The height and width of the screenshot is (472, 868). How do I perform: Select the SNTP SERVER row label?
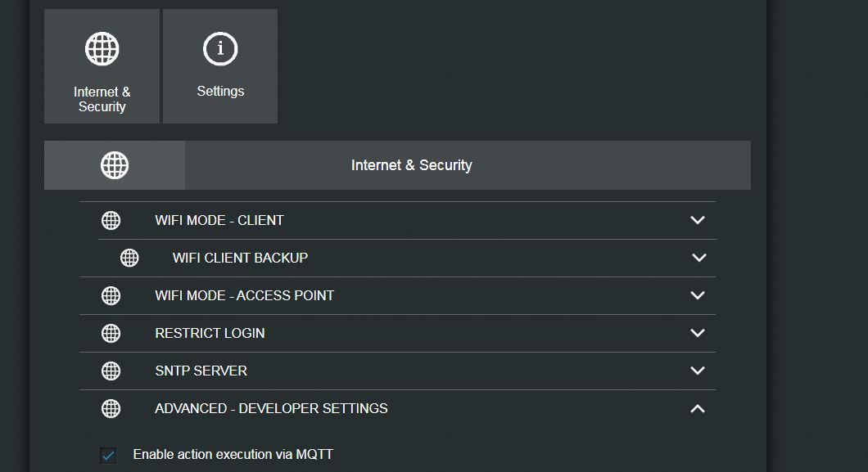(201, 371)
